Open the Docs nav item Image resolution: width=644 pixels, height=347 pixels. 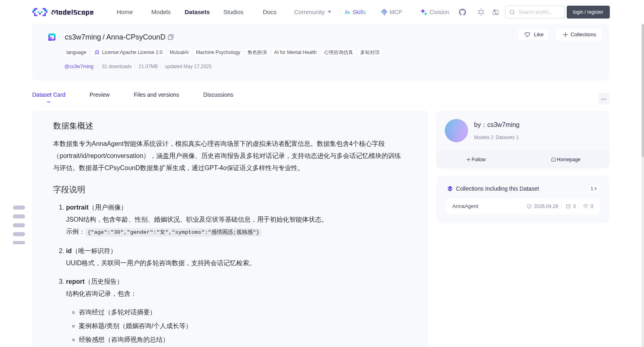pyautogui.click(x=270, y=12)
